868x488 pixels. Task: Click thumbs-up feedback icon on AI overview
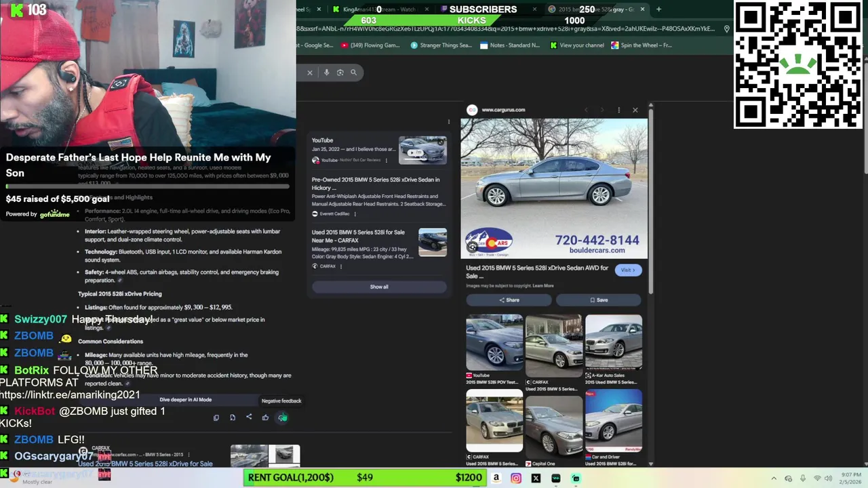265,418
